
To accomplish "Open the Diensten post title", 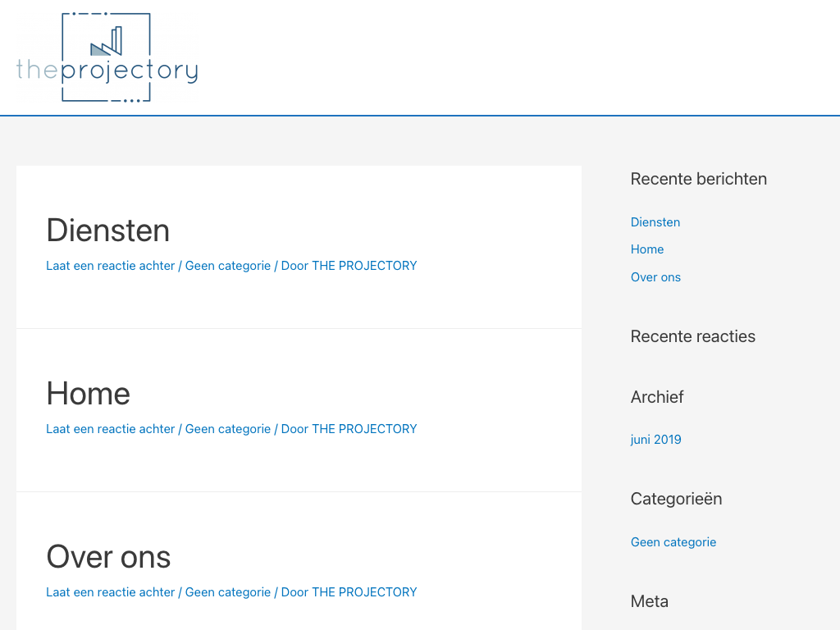I will tap(107, 231).
